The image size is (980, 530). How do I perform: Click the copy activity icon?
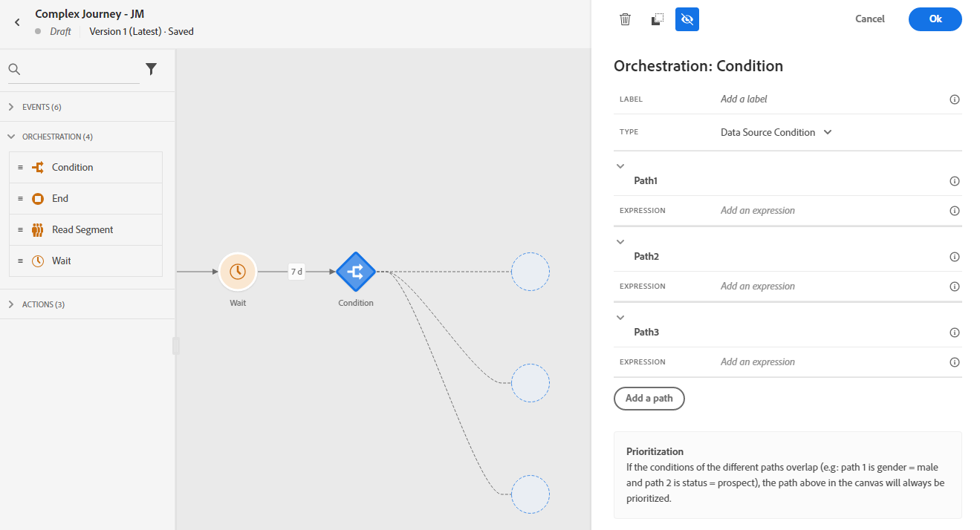click(x=657, y=19)
